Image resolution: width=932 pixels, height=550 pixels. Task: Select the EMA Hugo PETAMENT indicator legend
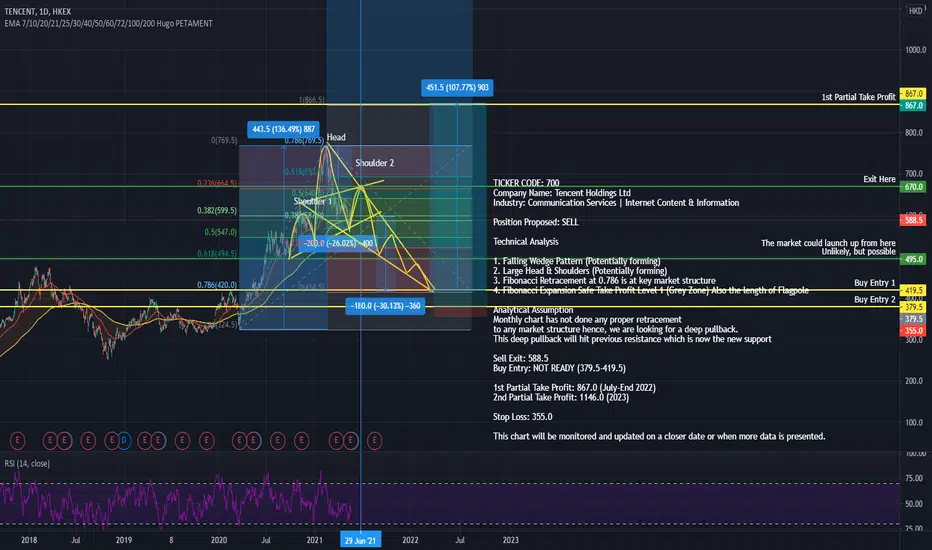(x=108, y=23)
